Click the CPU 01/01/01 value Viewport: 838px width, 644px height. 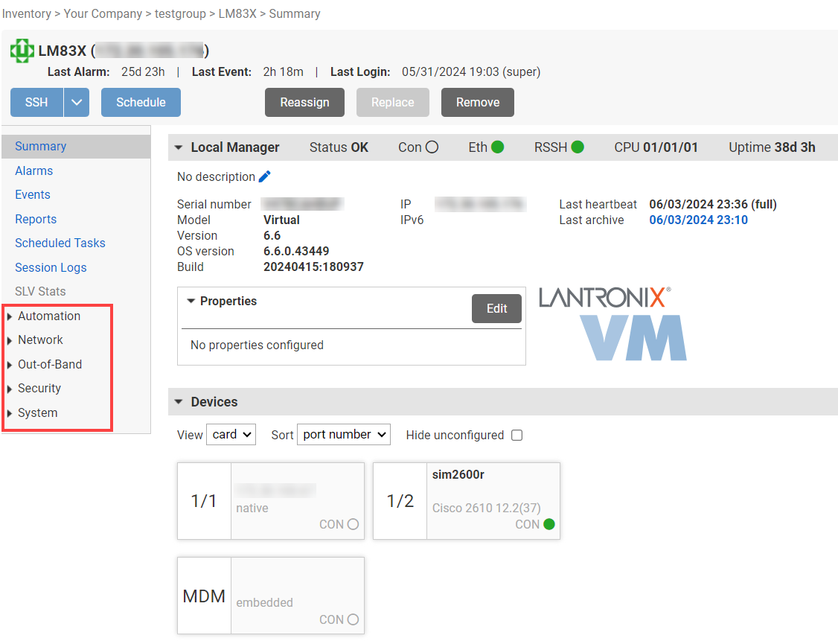coord(671,147)
